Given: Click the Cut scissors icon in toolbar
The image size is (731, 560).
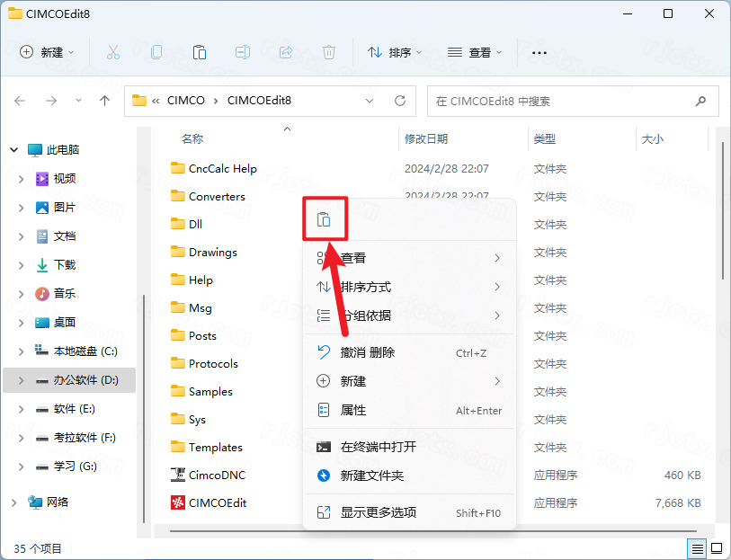Looking at the screenshot, I should pos(113,52).
